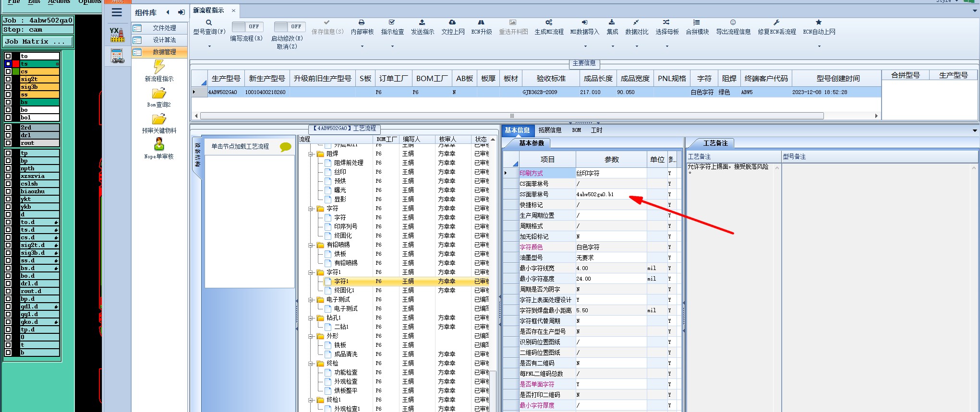Open Nope单审核 user icon
This screenshot has width=980, height=412.
tap(159, 144)
